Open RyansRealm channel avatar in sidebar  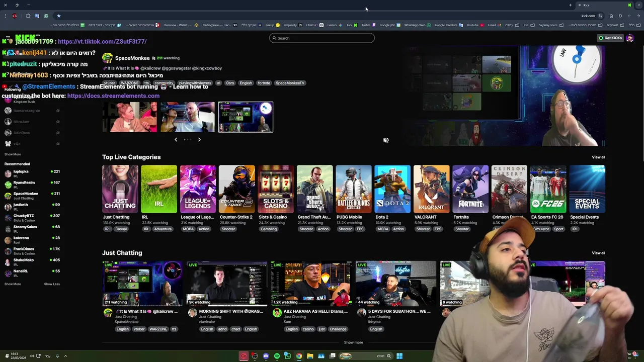coord(8,185)
